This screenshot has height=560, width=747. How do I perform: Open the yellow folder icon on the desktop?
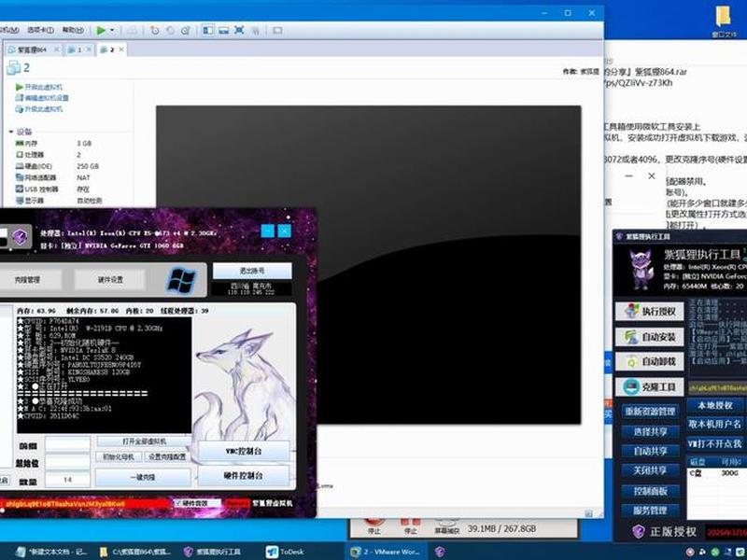click(x=723, y=17)
